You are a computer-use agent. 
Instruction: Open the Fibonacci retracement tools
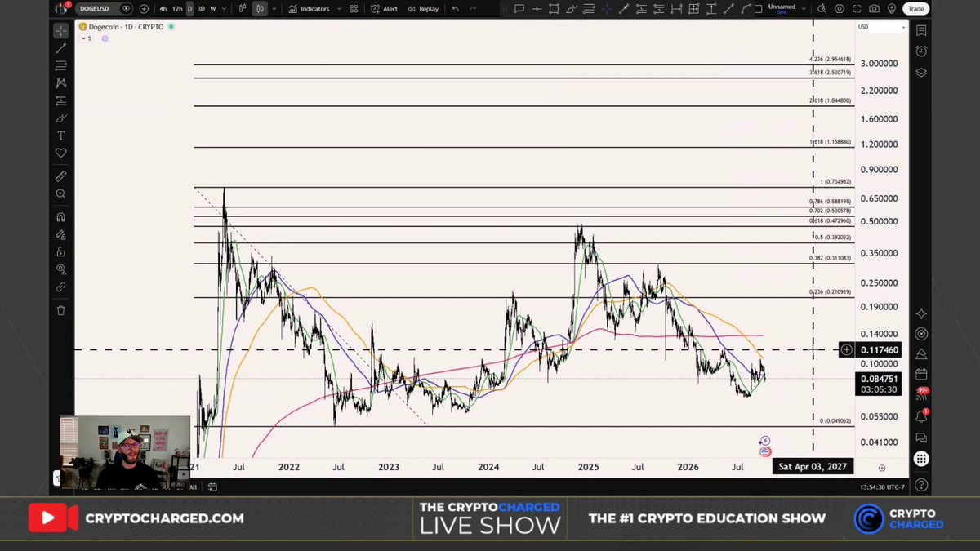point(61,65)
